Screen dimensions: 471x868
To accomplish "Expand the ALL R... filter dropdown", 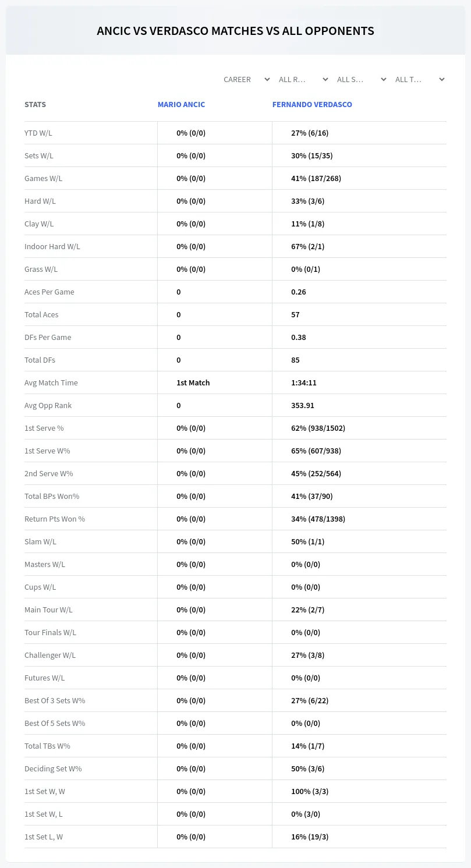I will coord(303,79).
